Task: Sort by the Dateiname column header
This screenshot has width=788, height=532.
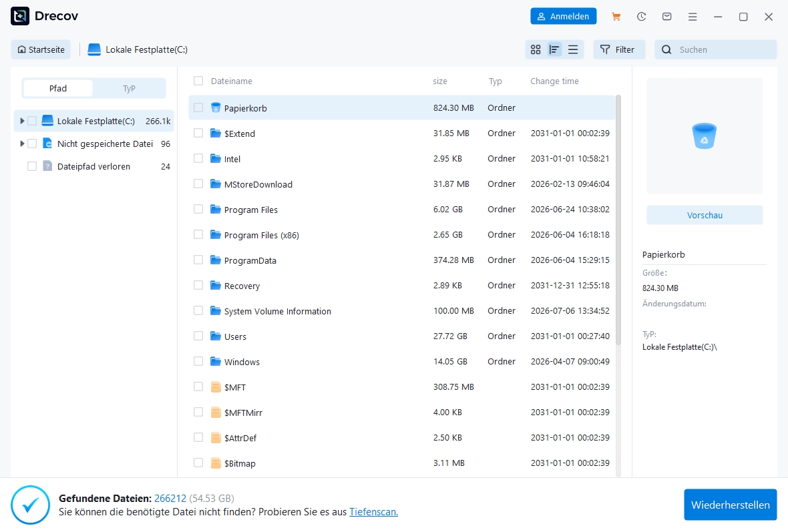Action: click(x=232, y=81)
